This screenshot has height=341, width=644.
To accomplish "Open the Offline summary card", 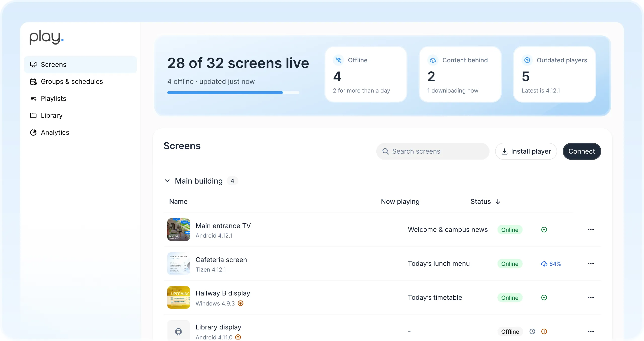I will (366, 74).
